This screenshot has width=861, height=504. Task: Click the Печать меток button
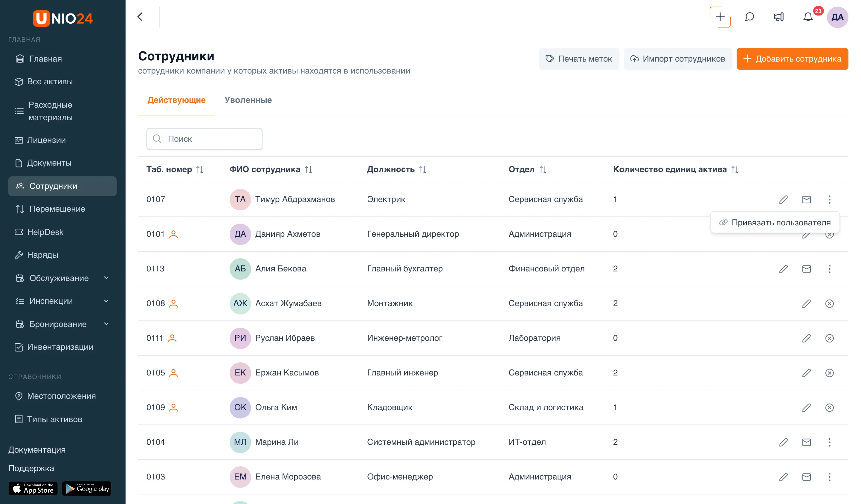[x=579, y=59]
